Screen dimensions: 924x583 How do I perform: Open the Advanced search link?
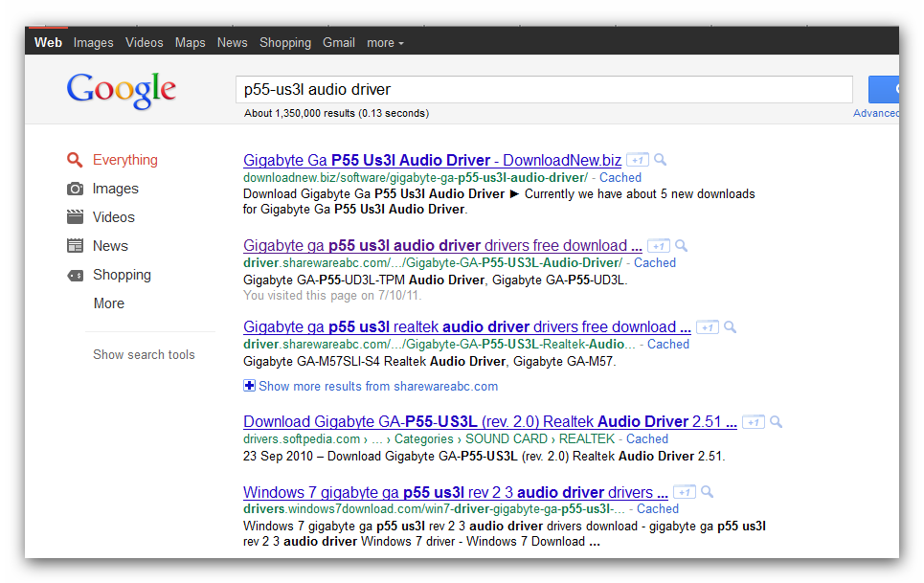(x=876, y=113)
